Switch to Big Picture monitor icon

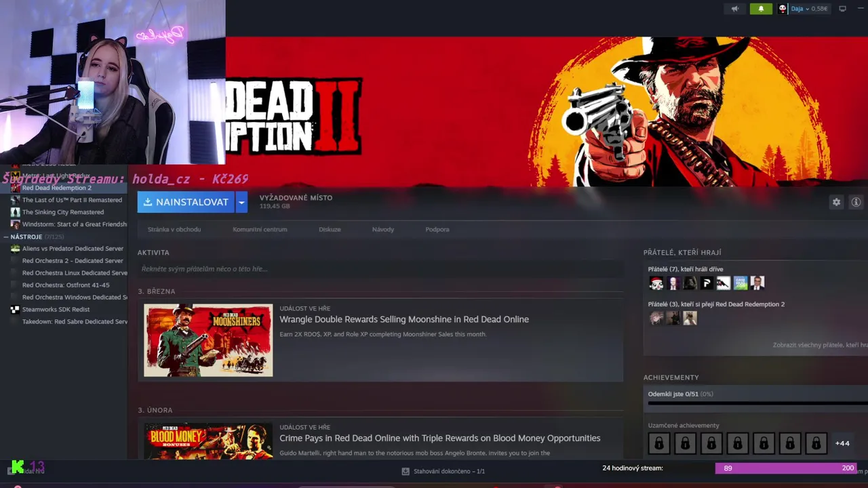click(843, 9)
